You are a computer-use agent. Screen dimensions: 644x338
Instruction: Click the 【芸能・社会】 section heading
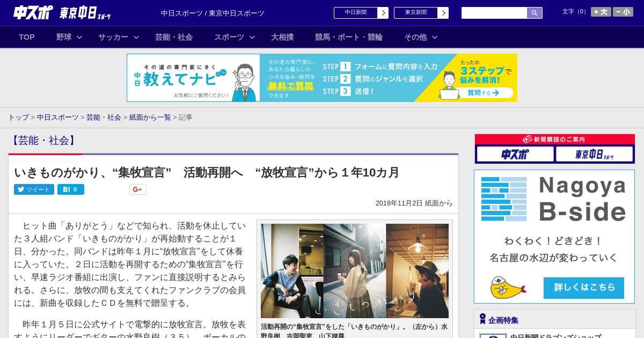click(x=43, y=141)
